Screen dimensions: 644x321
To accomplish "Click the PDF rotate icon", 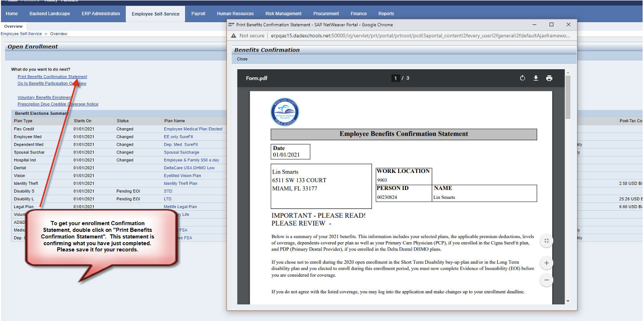I will click(522, 78).
